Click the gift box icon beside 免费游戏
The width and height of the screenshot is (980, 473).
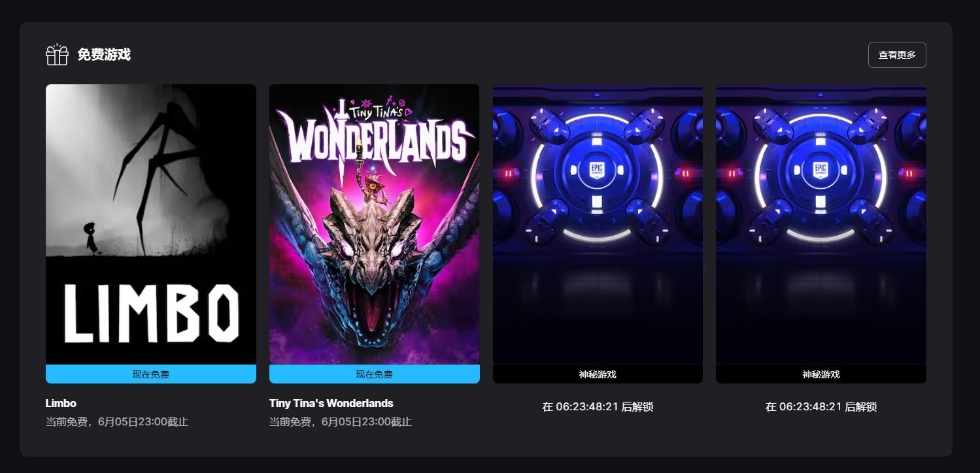(x=57, y=55)
